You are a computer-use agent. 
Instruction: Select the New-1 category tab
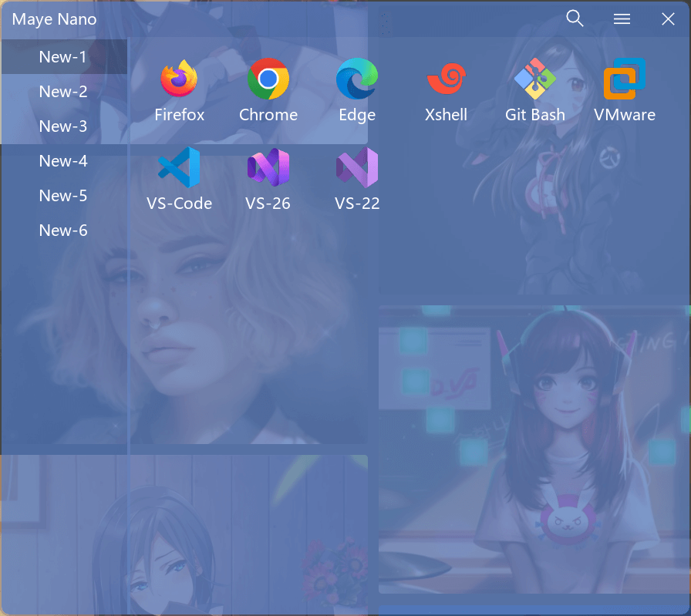pyautogui.click(x=63, y=57)
